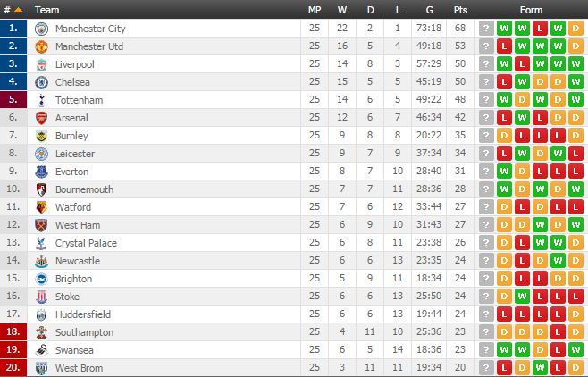Screen dimensions: 588x377
Task: Click Newcastle's green W form box
Action: 558,261
